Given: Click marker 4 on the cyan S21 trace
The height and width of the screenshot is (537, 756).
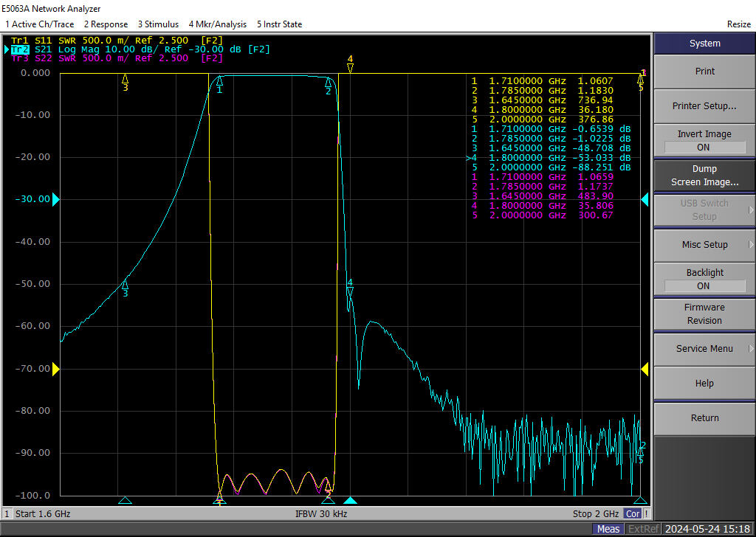Looking at the screenshot, I should click(350, 289).
